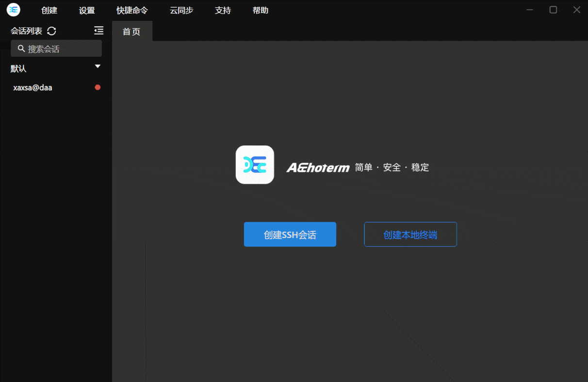The height and width of the screenshot is (382, 588).
Task: Click the large AEchoterm app icon on the home page
Action: (x=255, y=165)
